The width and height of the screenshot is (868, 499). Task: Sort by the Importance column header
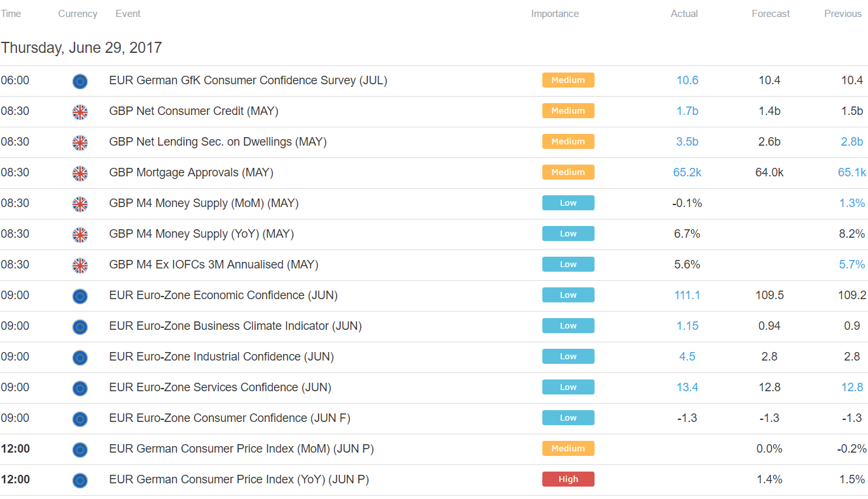(555, 14)
